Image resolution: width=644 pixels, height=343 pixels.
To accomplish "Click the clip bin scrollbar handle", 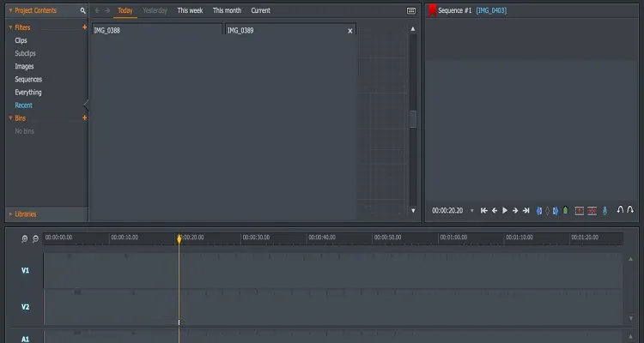I will click(x=413, y=119).
